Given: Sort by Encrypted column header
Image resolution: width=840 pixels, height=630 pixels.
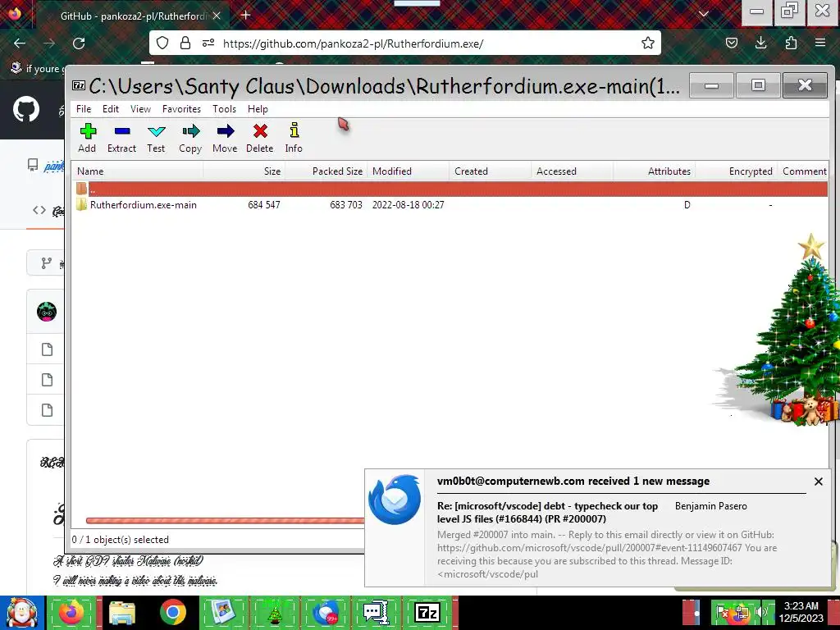Looking at the screenshot, I should [x=736, y=171].
